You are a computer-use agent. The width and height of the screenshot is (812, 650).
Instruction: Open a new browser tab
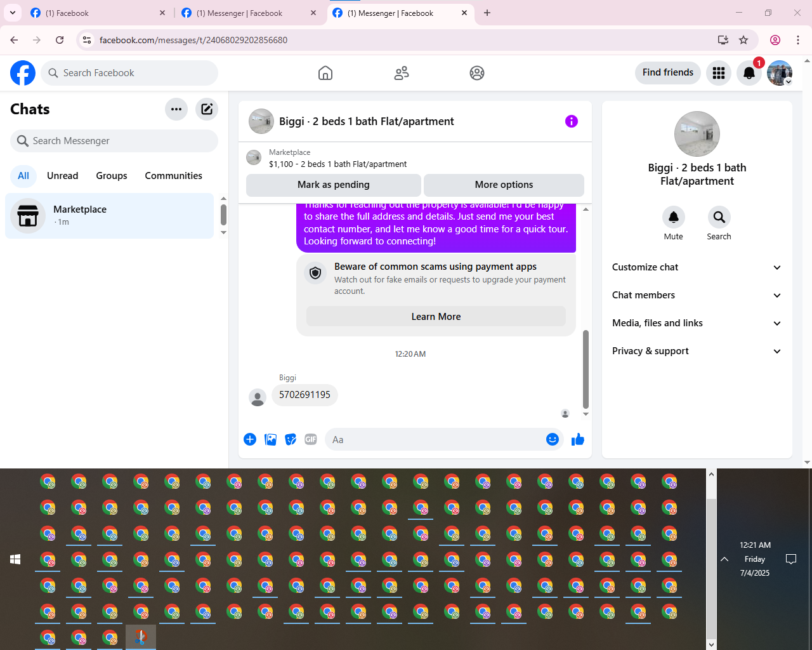coord(487,13)
